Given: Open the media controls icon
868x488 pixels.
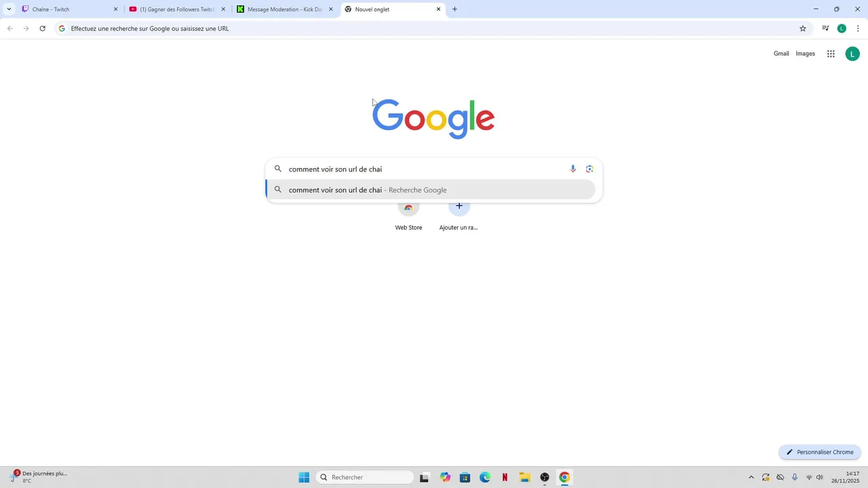Looking at the screenshot, I should (825, 28).
